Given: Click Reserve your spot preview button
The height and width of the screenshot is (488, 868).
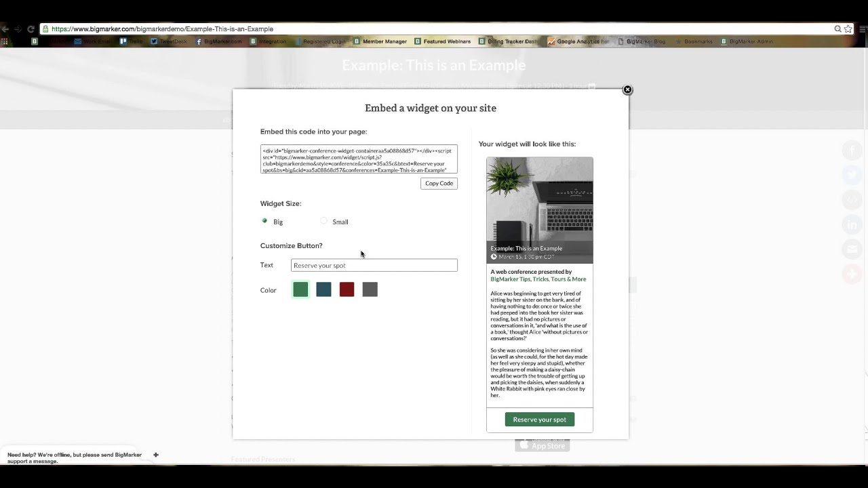Looking at the screenshot, I should pyautogui.click(x=540, y=420).
